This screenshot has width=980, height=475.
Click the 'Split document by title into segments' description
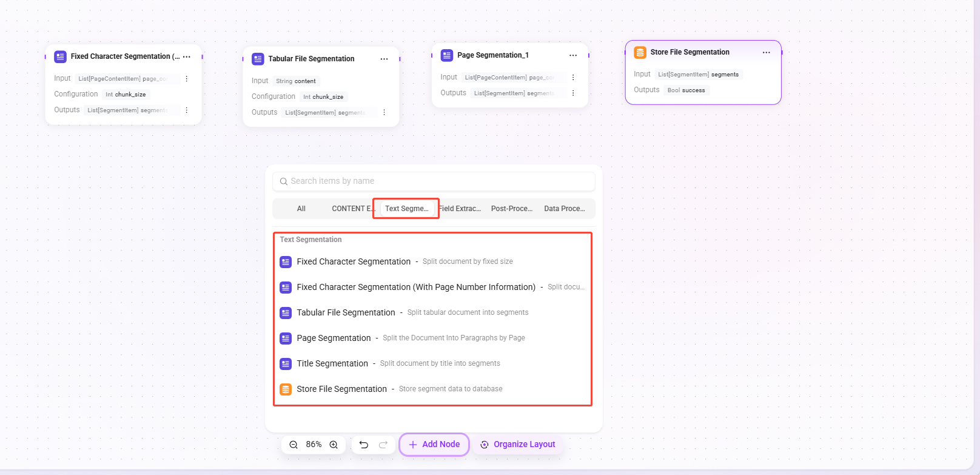click(x=440, y=364)
